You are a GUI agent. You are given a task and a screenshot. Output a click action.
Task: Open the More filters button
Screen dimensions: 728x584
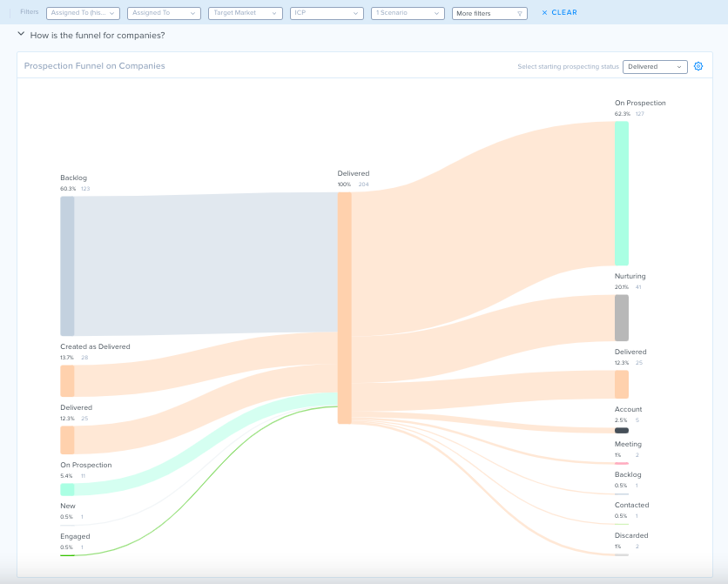coord(489,13)
